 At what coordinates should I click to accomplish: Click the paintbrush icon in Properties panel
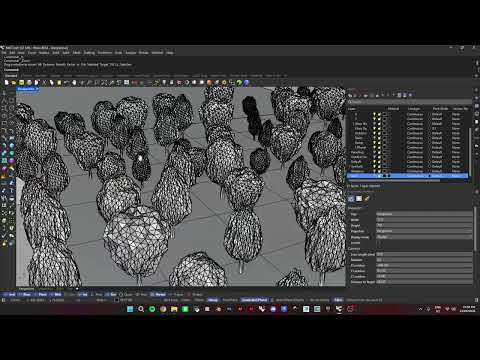(x=366, y=198)
